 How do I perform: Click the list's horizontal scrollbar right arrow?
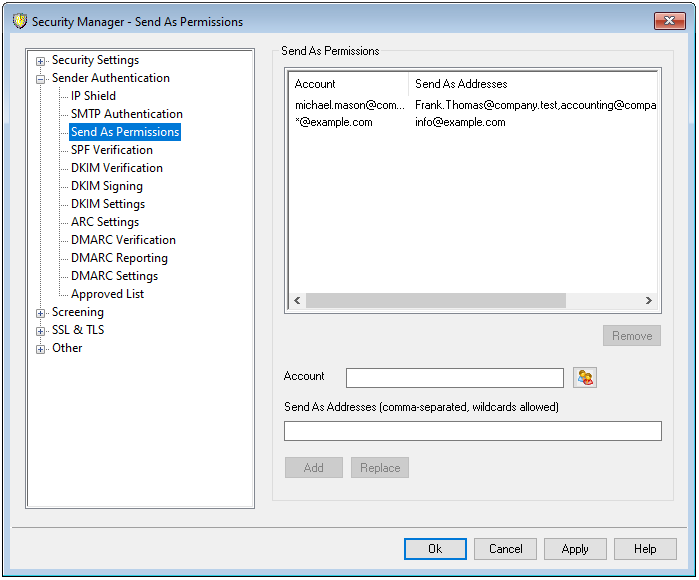pyautogui.click(x=648, y=301)
